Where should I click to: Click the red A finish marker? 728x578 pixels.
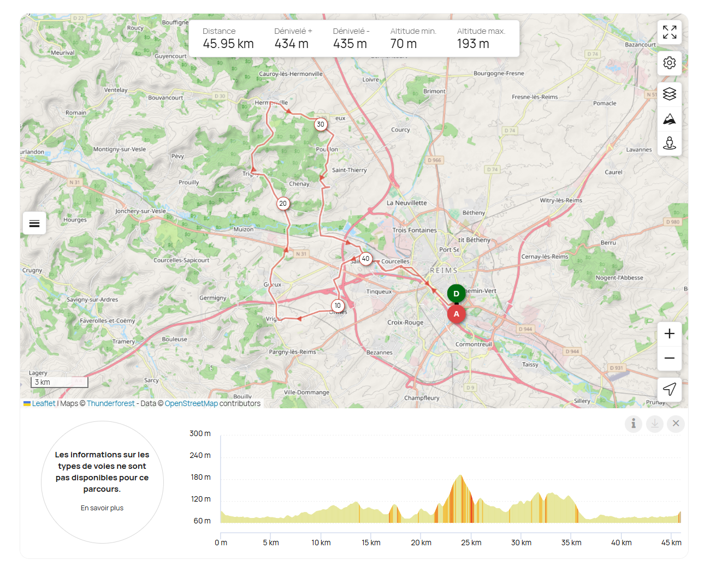point(456,314)
